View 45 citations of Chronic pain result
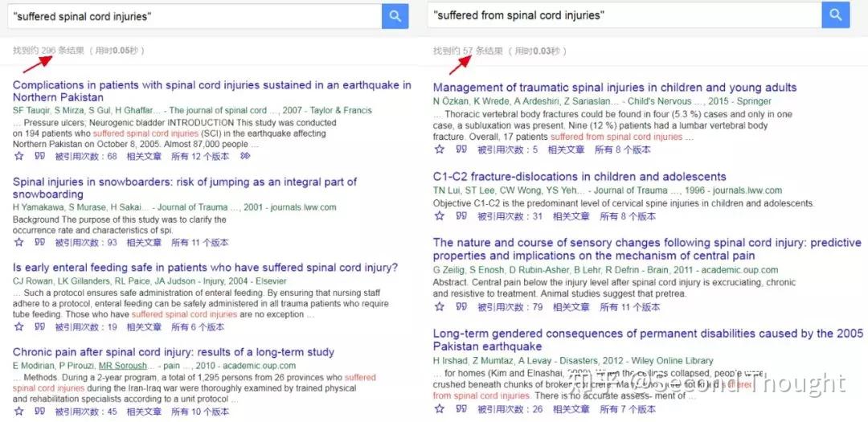Image resolution: width=868 pixels, height=422 pixels. coord(86,412)
